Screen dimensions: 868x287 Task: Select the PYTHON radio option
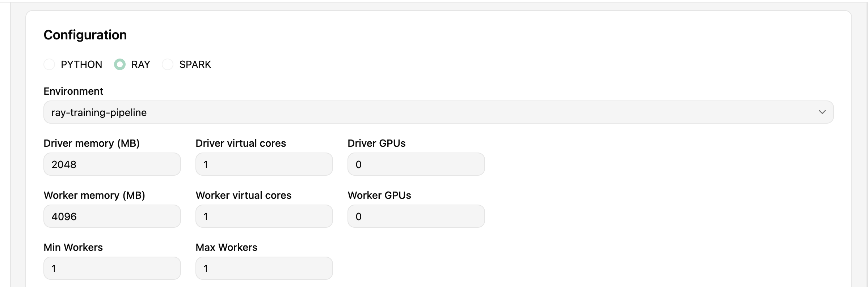(49, 64)
